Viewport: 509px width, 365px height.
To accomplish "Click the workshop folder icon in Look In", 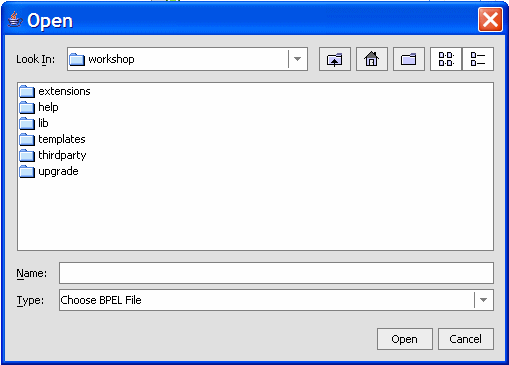I will pos(77,59).
